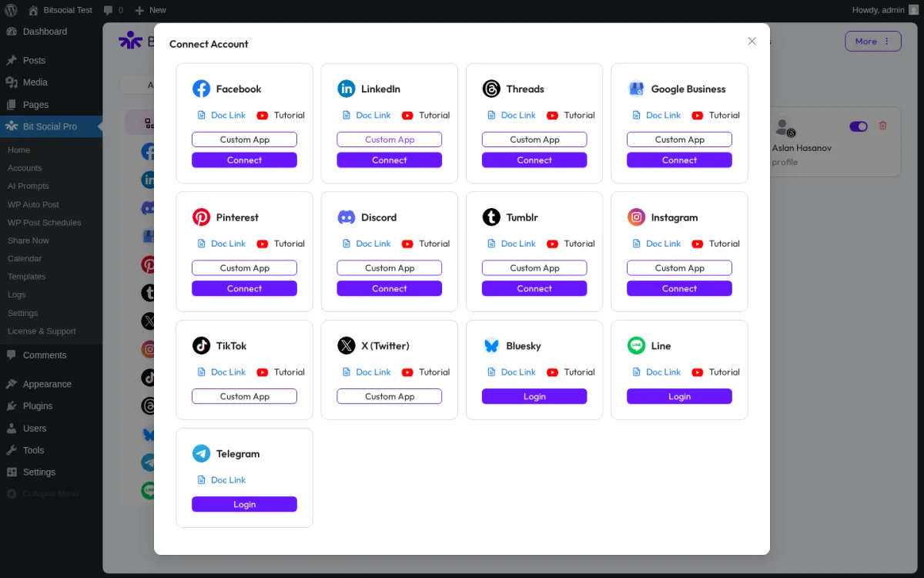924x578 pixels.
Task: Toggle the Aslan Hasanov account switch
Action: [x=859, y=126]
